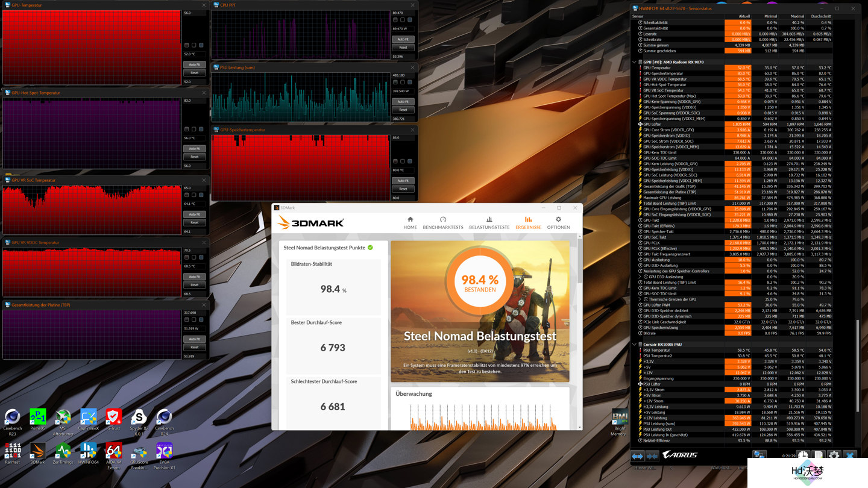Collapse the Corsair HX1000i PSU sensor group

[634, 345]
